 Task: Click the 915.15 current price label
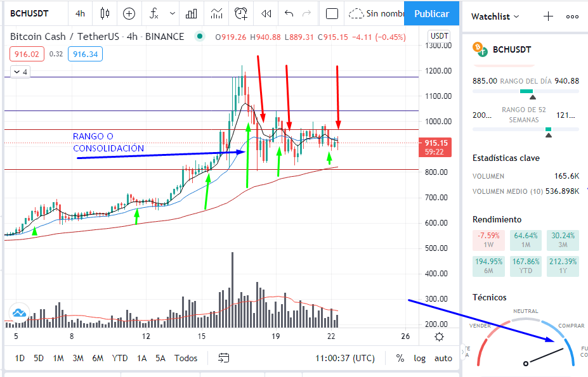[x=435, y=147]
